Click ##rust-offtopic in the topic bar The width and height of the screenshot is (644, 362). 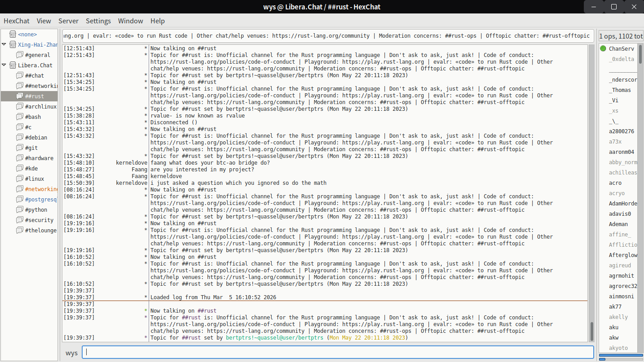(566, 36)
